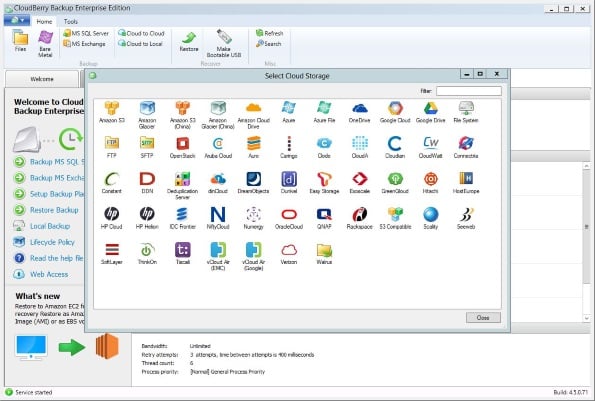Close the Select Cloud Storage dialog via Close button
This screenshot has height=401, width=595.
(x=483, y=318)
